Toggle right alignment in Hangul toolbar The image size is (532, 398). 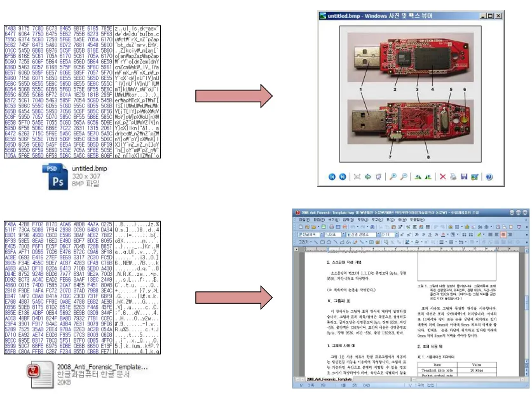[x=510, y=235]
